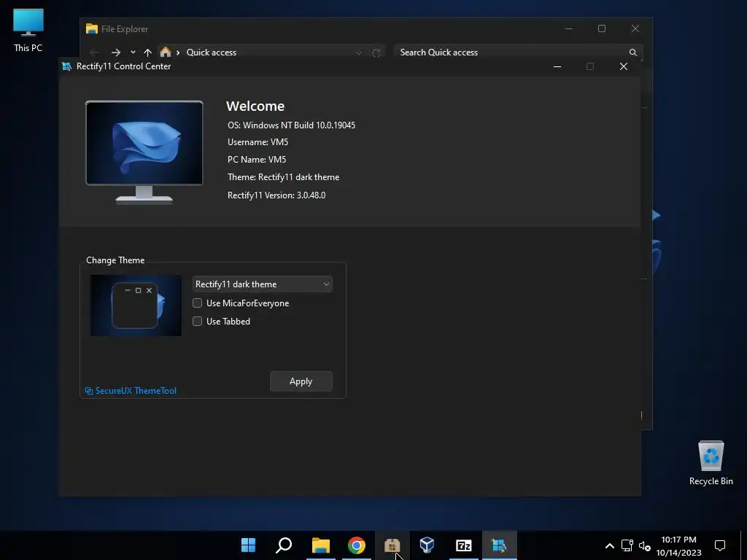This screenshot has height=560, width=747.
Task: Open File Explorer recent locations chevron
Action: pyautogui.click(x=133, y=52)
